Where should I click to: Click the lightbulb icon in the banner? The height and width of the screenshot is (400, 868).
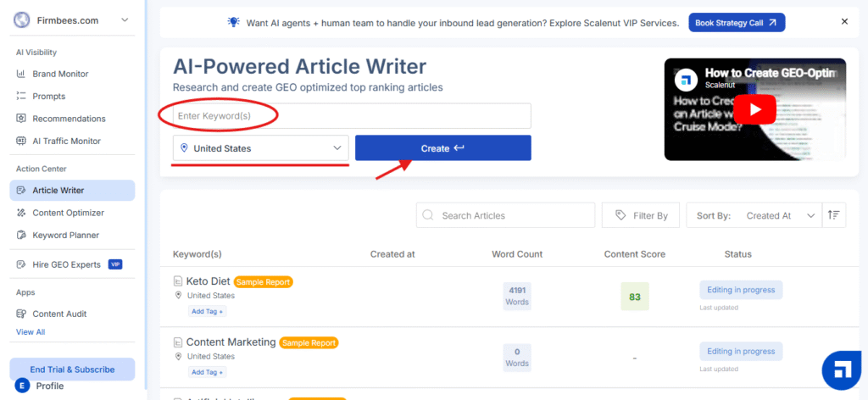234,22
